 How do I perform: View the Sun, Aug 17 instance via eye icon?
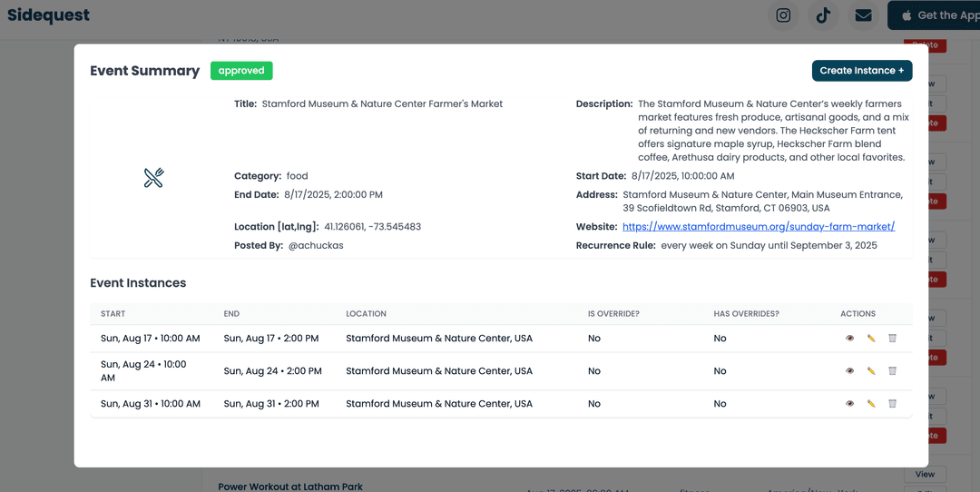coord(849,339)
